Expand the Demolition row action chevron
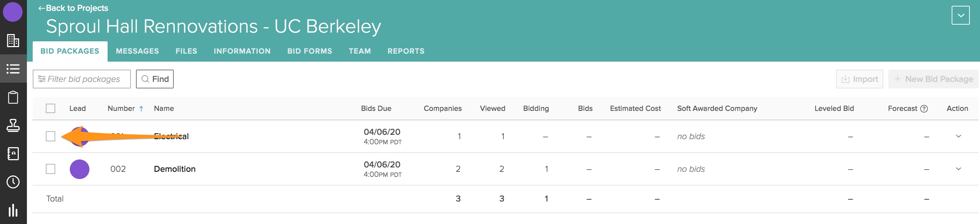The image size is (980, 224). 958,169
